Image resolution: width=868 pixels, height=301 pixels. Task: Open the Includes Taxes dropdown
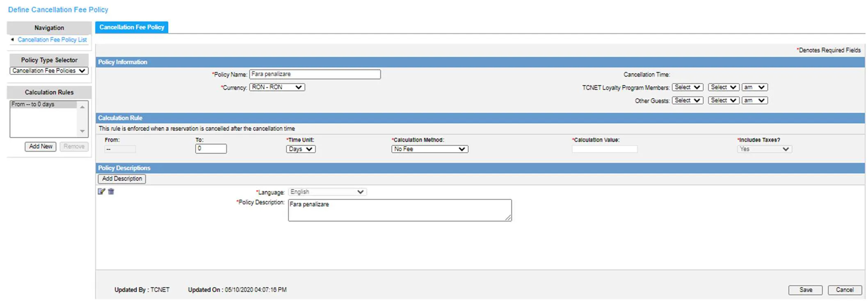[764, 149]
